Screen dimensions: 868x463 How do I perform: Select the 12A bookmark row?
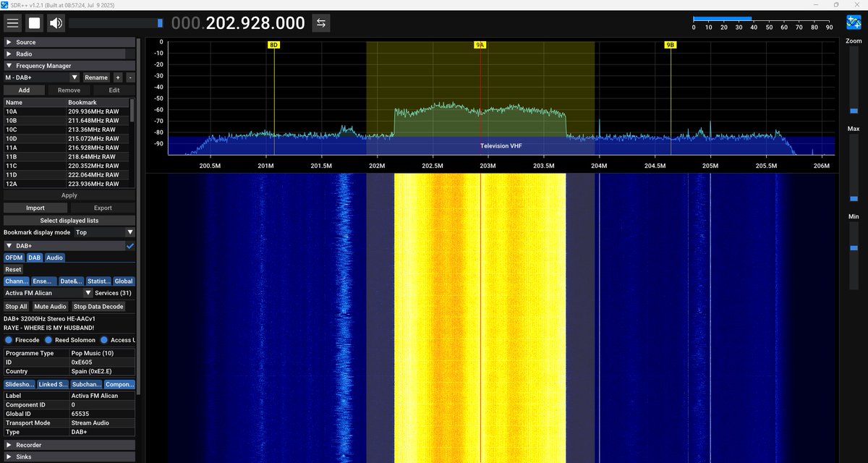(x=67, y=184)
